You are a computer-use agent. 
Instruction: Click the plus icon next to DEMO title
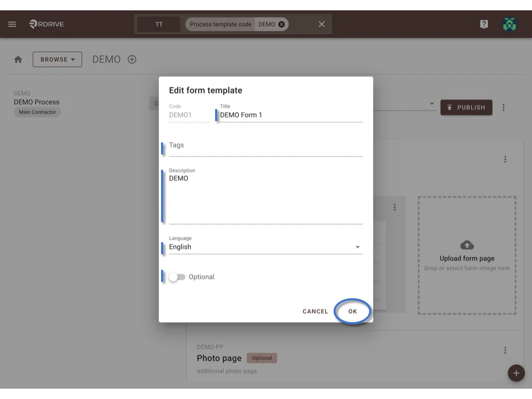[132, 59]
